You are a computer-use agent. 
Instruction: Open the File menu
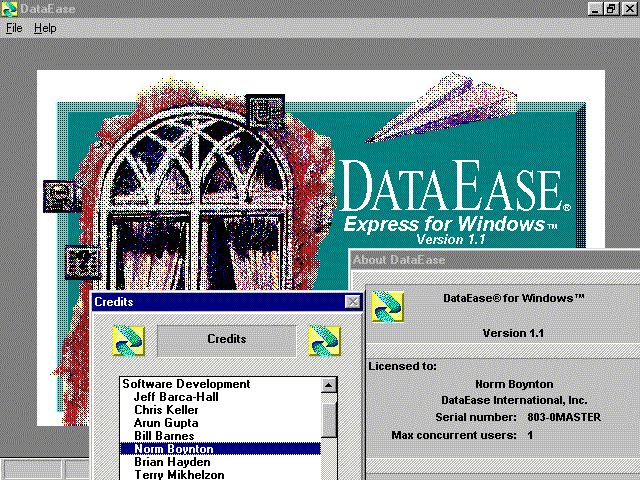click(x=14, y=28)
